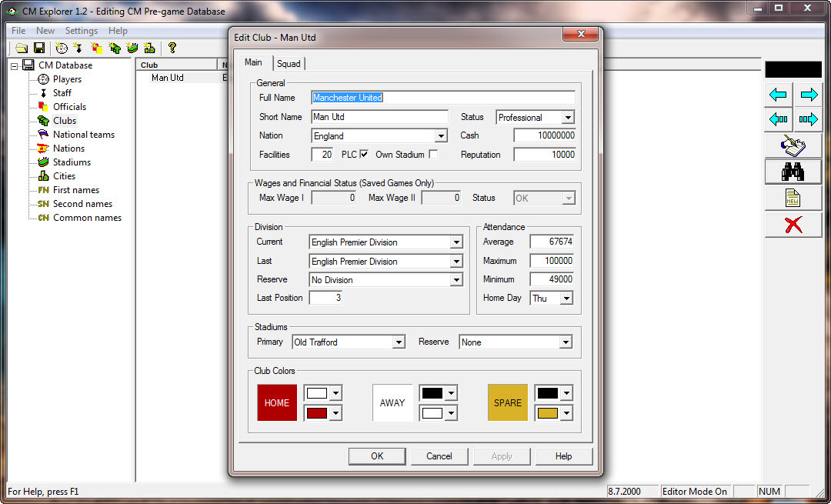This screenshot has height=504, width=831.
Task: Open the SPARE gold background color dropdown
Action: pos(567,413)
